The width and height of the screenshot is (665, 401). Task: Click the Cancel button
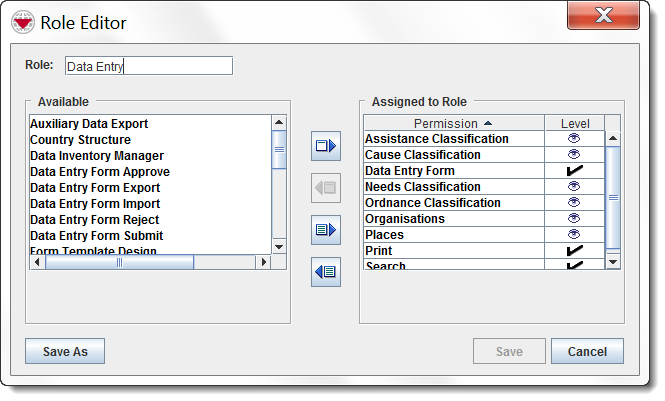(x=587, y=352)
